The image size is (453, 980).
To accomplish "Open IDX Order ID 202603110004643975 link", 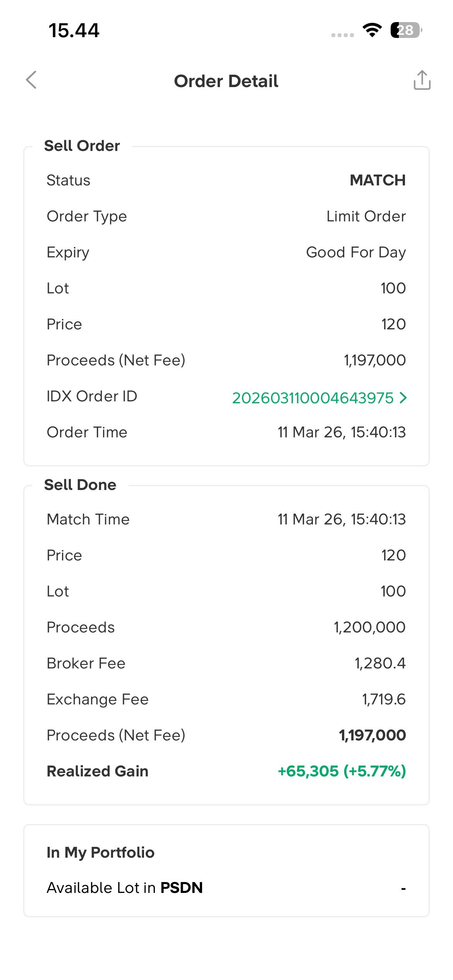I will point(312,398).
